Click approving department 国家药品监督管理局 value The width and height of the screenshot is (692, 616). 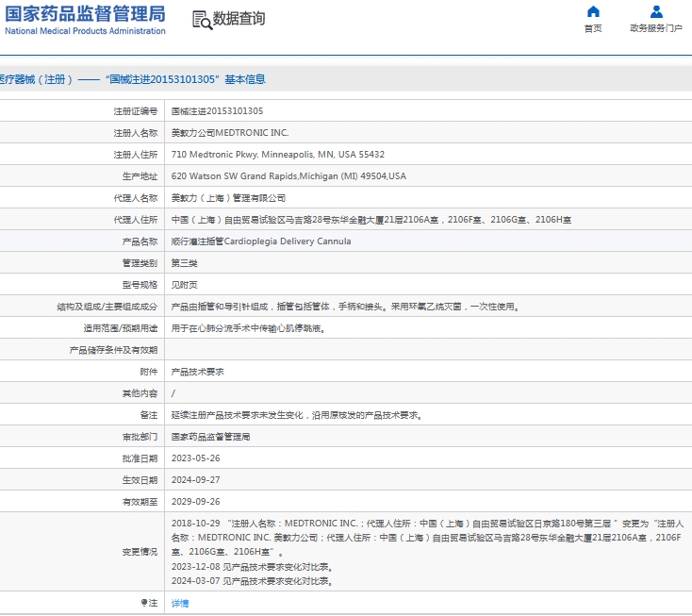(211, 437)
